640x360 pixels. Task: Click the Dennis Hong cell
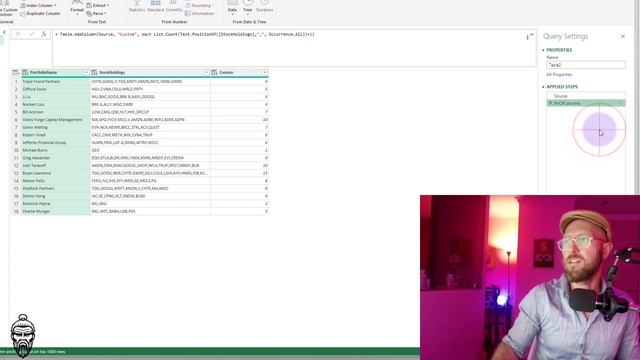56,196
